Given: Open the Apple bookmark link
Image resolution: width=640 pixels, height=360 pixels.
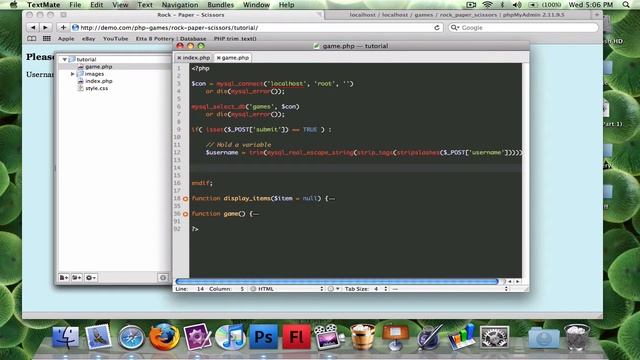Looking at the screenshot, I should 66,38.
